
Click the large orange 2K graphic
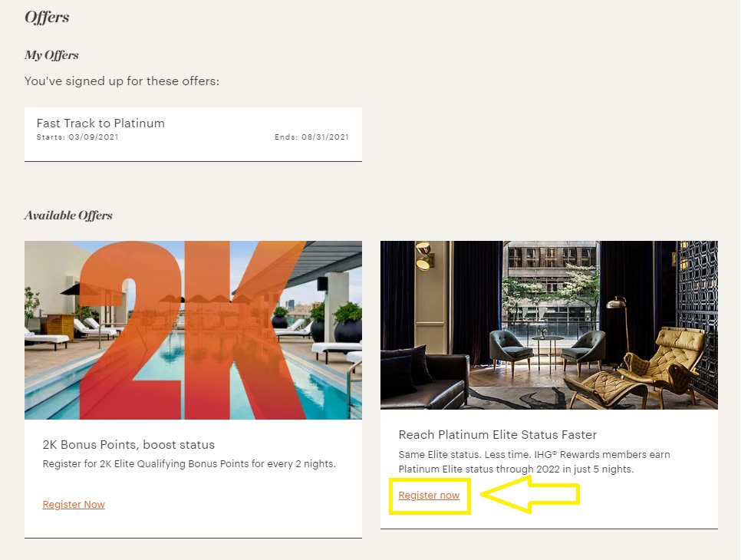tap(184, 330)
